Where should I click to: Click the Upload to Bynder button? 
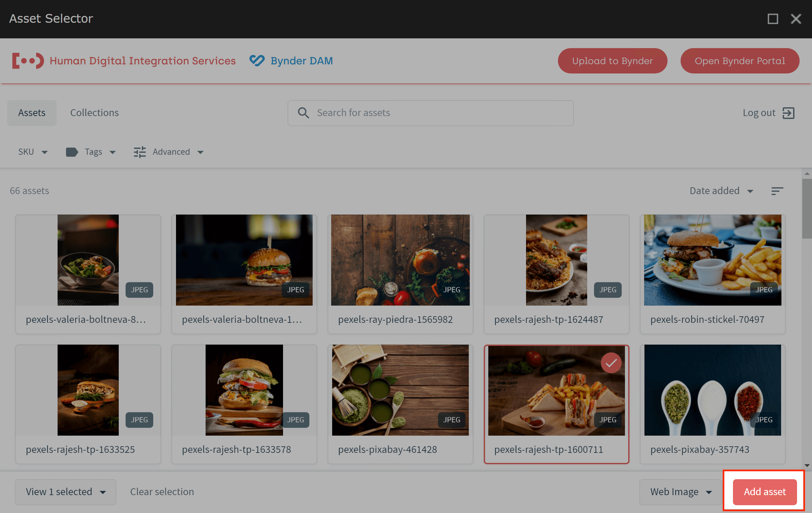[x=612, y=61]
